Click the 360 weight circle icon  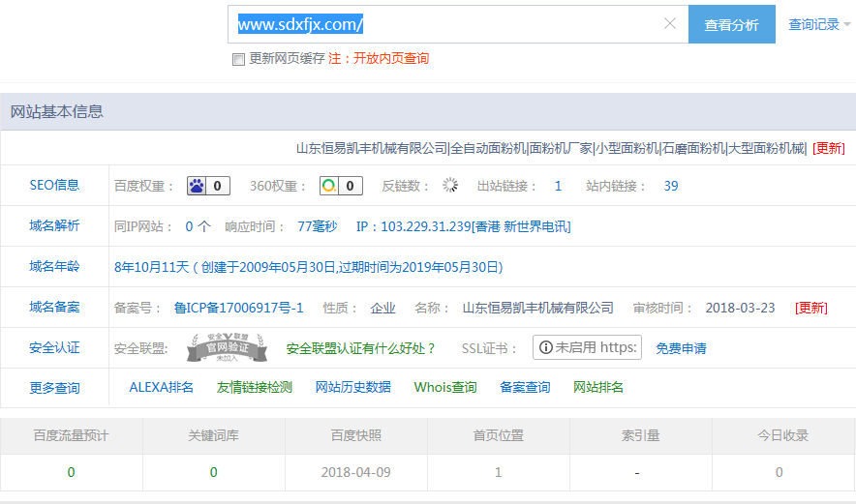tap(329, 186)
